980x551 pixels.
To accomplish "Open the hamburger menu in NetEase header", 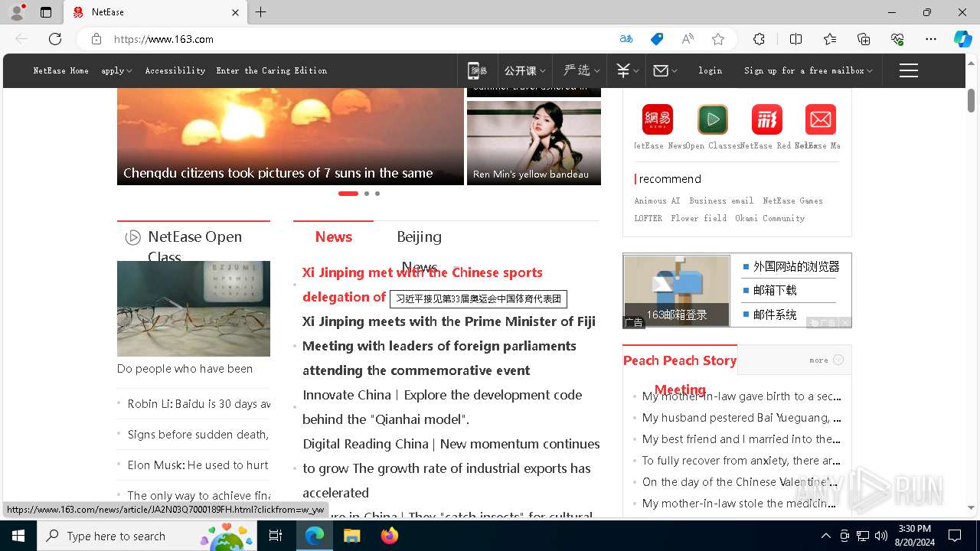I will click(x=909, y=70).
